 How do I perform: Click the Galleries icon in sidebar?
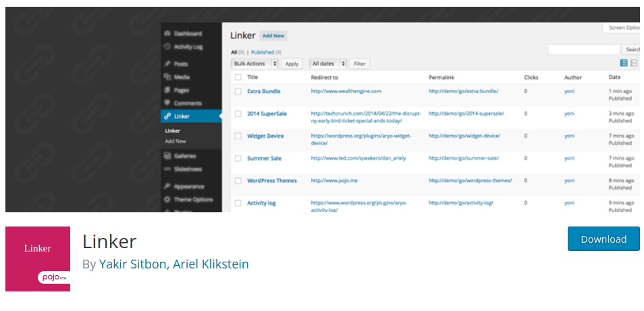point(167,156)
